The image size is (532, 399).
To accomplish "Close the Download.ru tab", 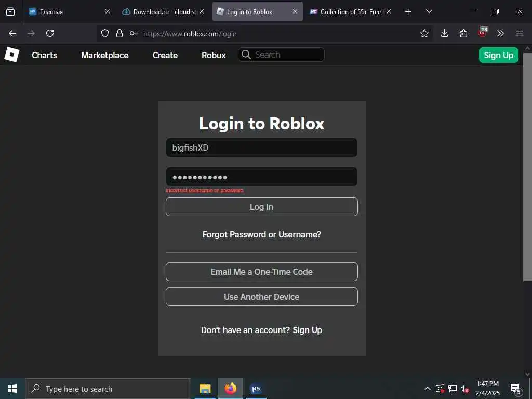I will pos(202,11).
